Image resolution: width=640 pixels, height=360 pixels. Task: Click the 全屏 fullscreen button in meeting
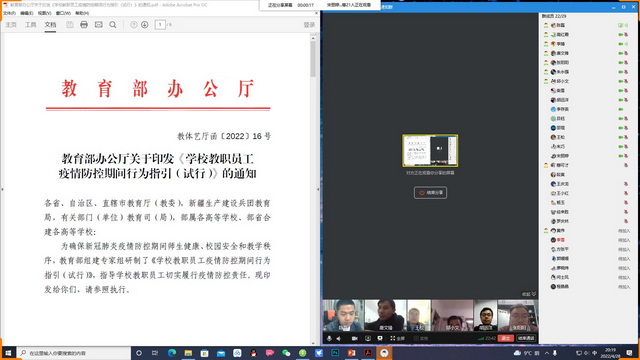tap(397, 338)
